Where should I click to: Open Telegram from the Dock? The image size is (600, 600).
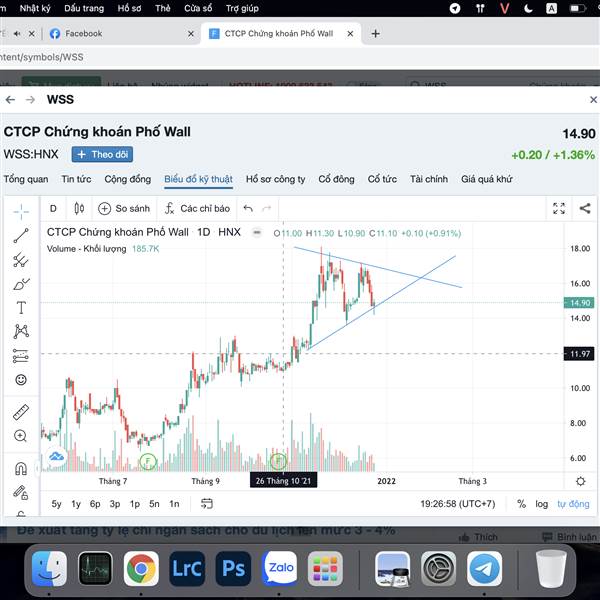484,568
